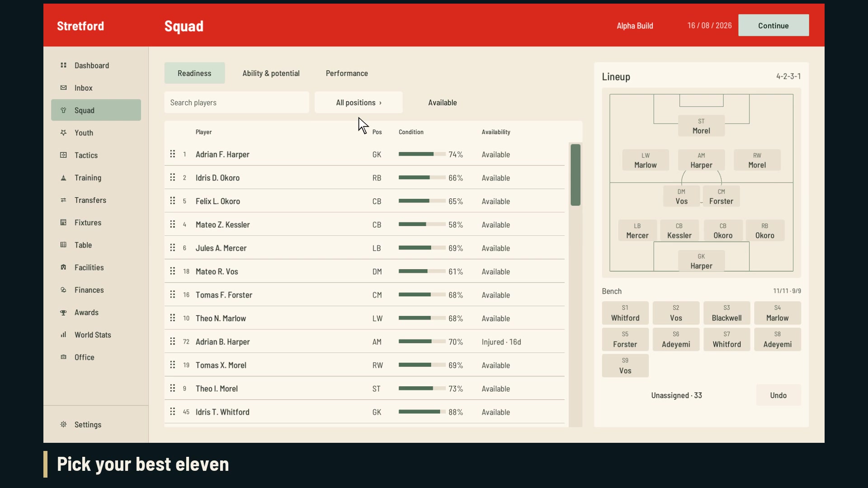Click bench slot S3 Blackwell
Viewport: 868px width, 488px height.
point(726,313)
